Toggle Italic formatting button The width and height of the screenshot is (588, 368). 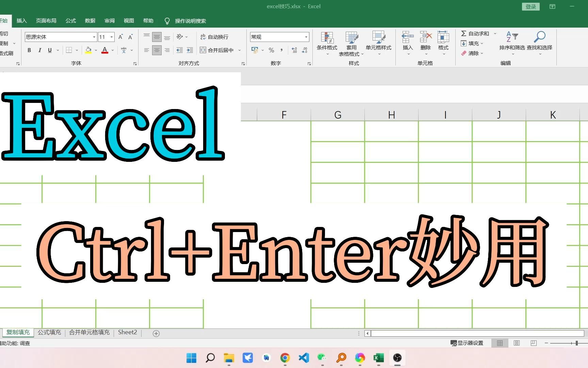(x=39, y=50)
